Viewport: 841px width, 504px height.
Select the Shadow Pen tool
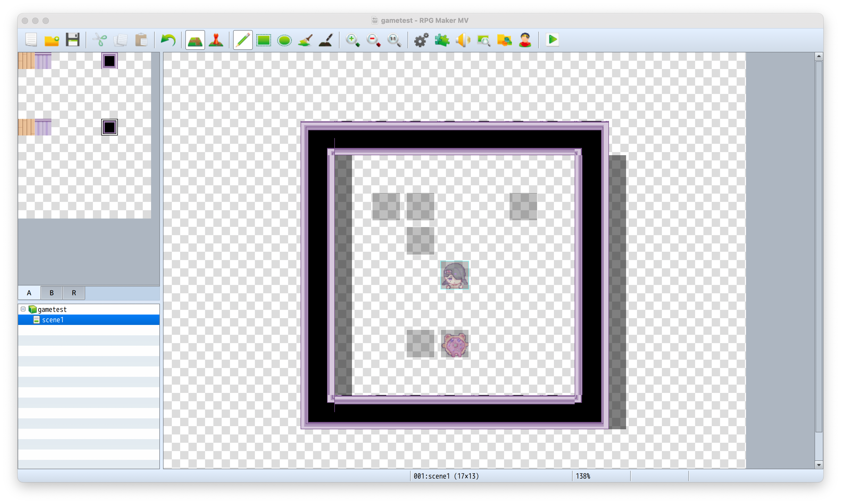tap(326, 40)
